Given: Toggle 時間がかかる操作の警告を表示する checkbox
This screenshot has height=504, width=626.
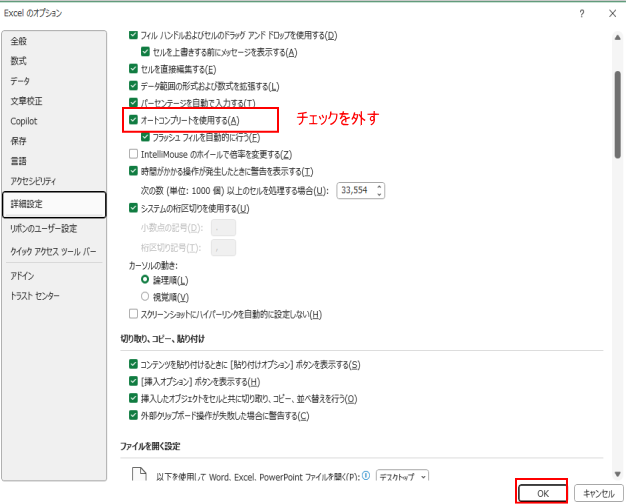Looking at the screenshot, I should [x=133, y=171].
